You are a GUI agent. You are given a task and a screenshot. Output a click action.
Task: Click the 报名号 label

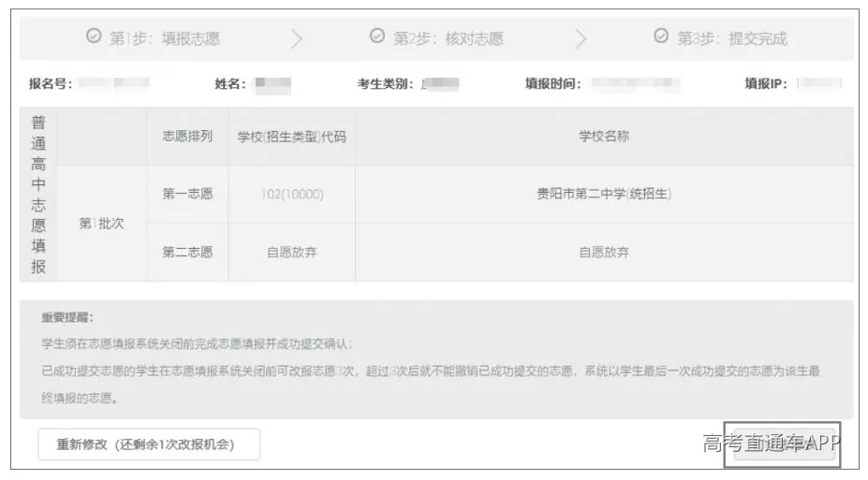[x=51, y=84]
